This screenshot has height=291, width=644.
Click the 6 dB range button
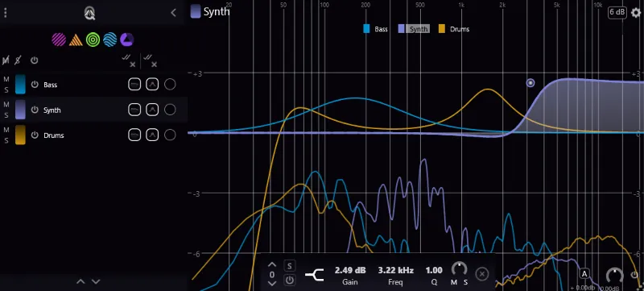click(x=617, y=12)
